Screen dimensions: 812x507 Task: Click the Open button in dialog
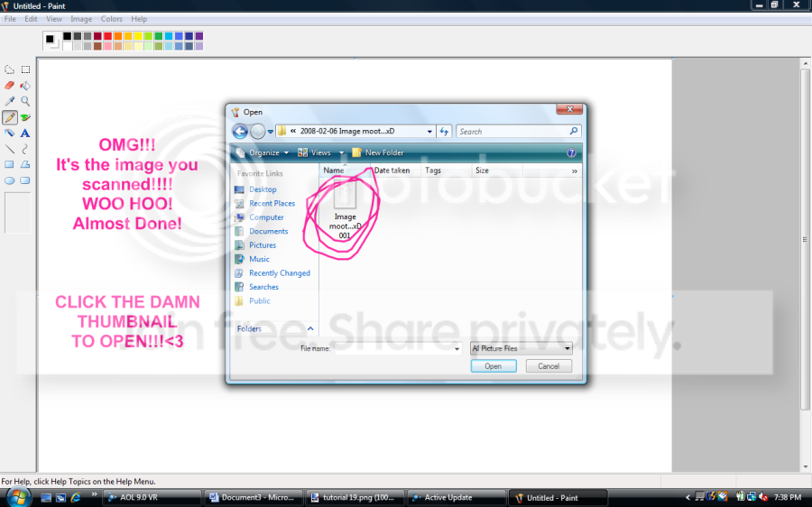494,366
